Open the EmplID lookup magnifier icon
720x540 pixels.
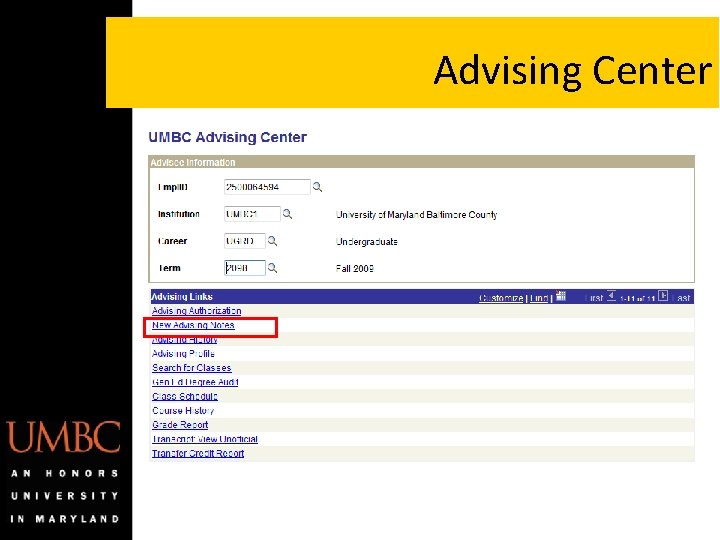coord(317,187)
